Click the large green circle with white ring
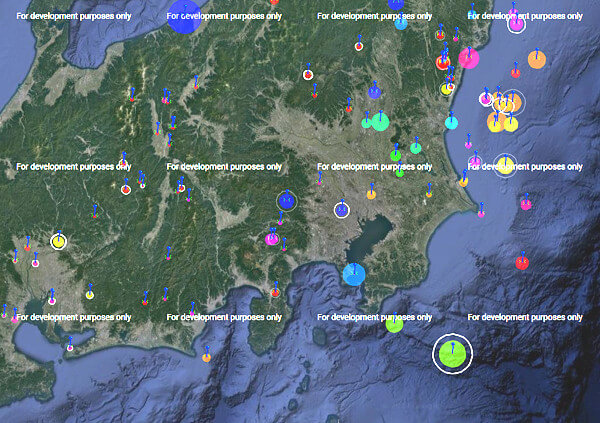Image resolution: width=600 pixels, height=423 pixels. pyautogui.click(x=452, y=354)
